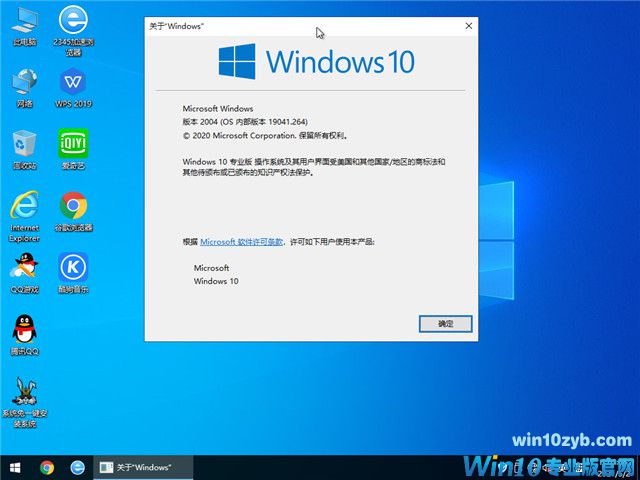Launch the 2345 browser desktop shortcut
Screen dimensions: 640x480
(x=72, y=22)
